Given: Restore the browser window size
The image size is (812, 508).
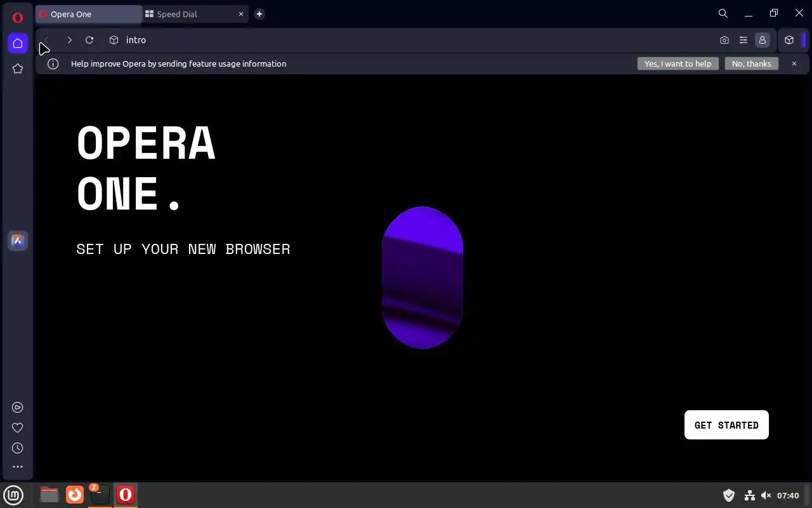Looking at the screenshot, I should [774, 13].
